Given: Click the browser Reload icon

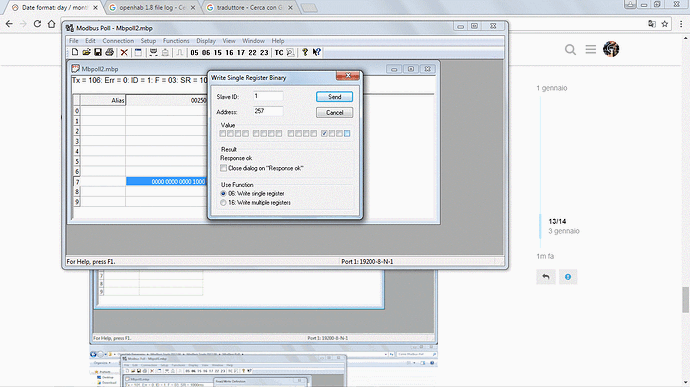Looking at the screenshot, I should [x=37, y=24].
